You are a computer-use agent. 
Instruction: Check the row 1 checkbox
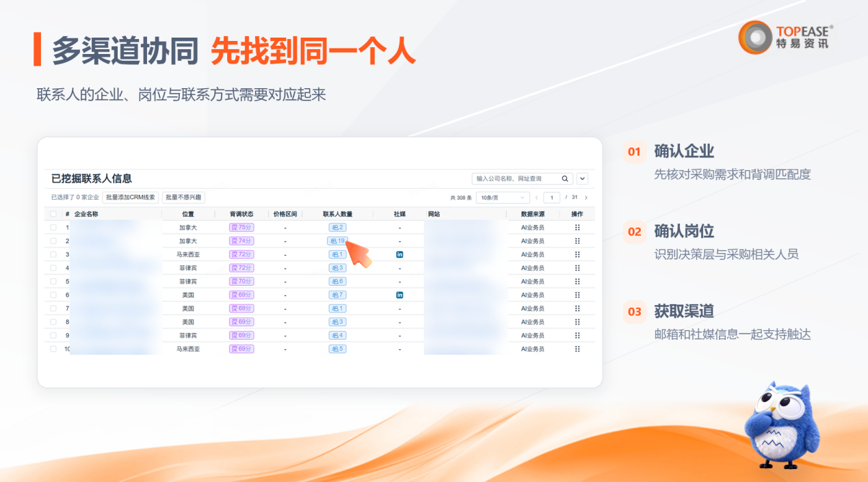(x=53, y=227)
